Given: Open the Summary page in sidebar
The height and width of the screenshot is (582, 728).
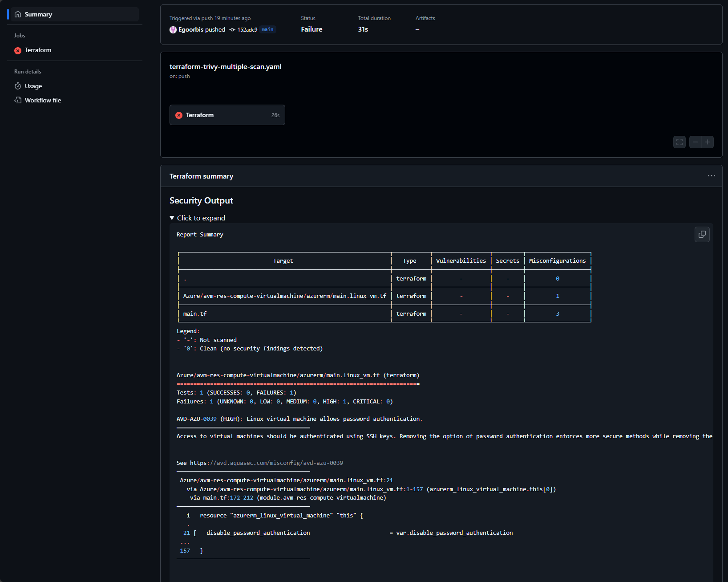Looking at the screenshot, I should pos(38,14).
